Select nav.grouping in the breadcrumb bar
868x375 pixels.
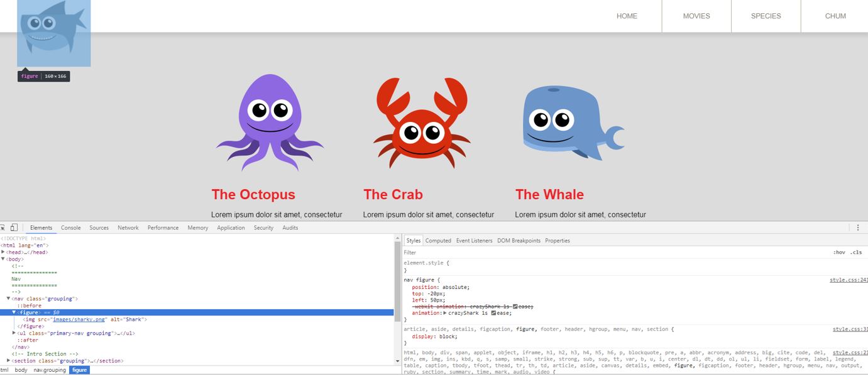(x=50, y=370)
